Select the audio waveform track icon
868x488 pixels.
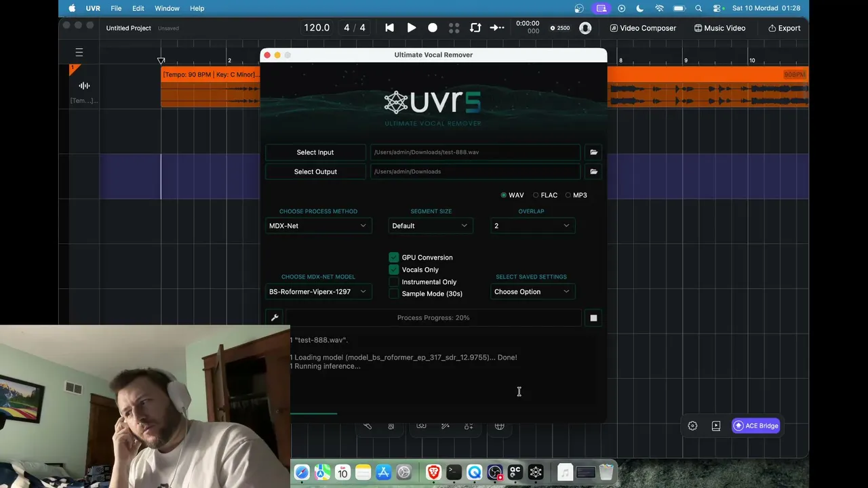click(84, 85)
